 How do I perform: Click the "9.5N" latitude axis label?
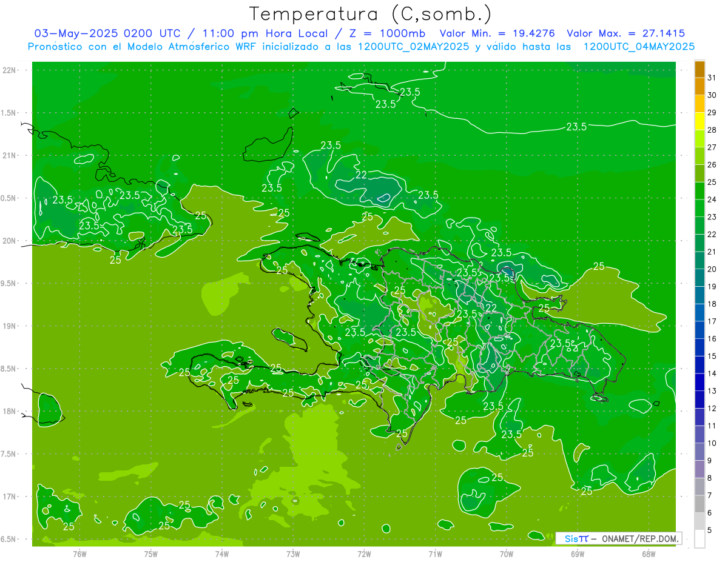(9, 283)
